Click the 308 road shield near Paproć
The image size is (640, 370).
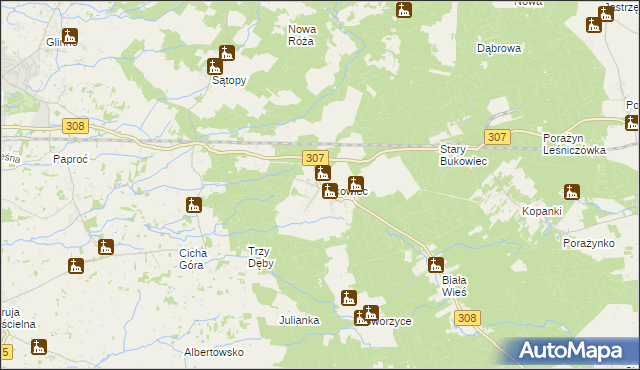(76, 126)
